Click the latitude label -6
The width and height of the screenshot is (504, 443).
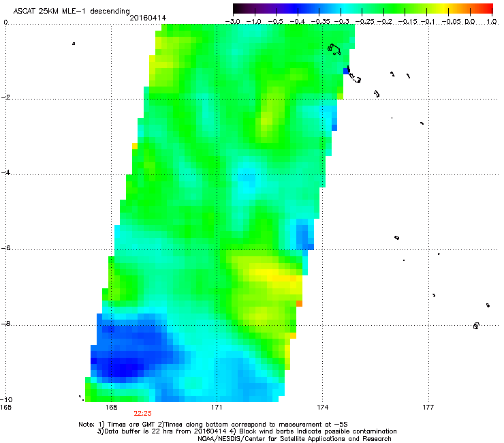[x=5, y=247]
